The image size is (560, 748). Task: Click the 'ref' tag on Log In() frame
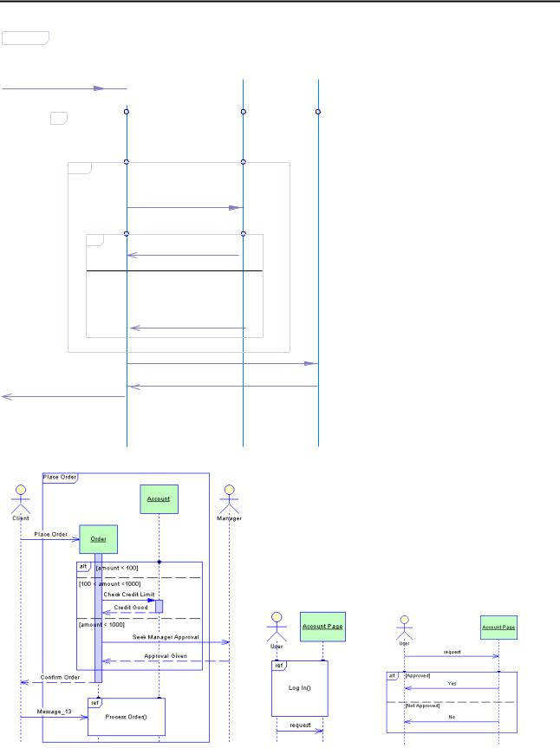[x=279, y=666]
